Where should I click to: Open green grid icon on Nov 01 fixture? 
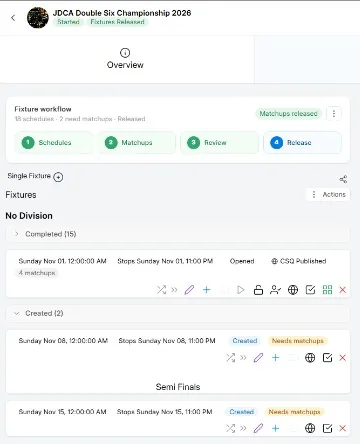tap(327, 290)
